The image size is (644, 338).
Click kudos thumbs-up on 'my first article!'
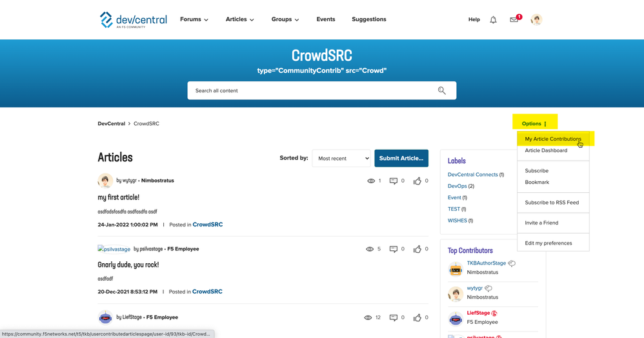[x=418, y=181]
